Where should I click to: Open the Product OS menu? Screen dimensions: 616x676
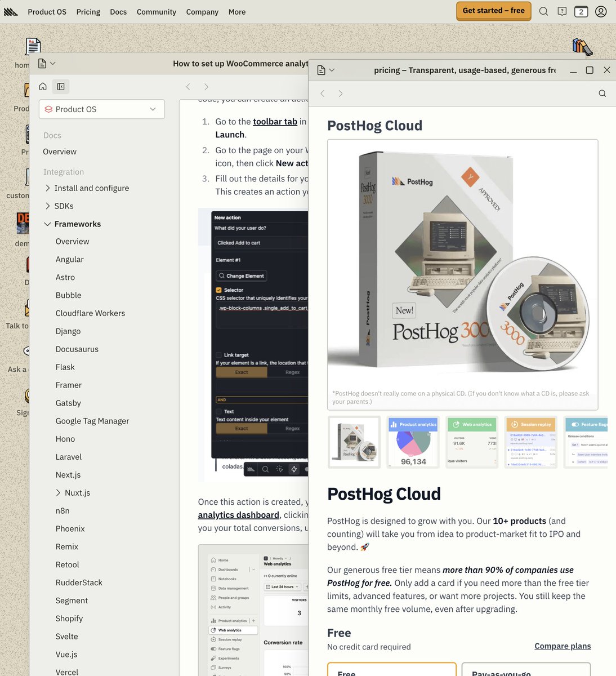click(47, 12)
